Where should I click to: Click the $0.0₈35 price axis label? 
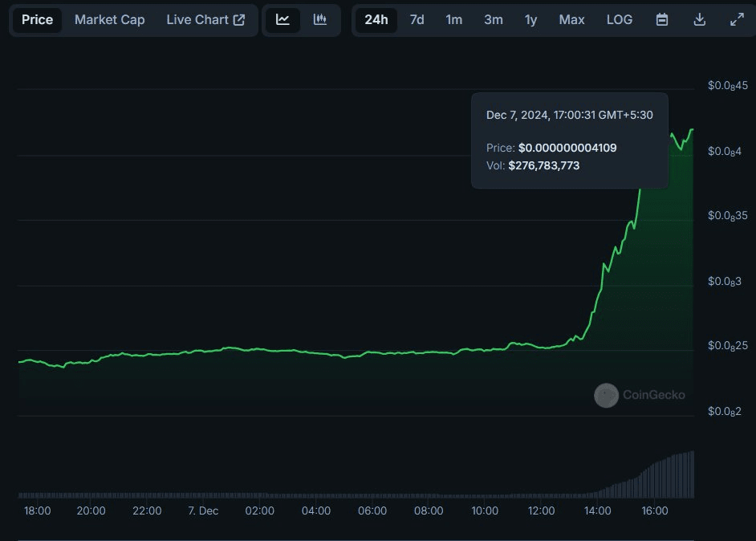coord(728,216)
